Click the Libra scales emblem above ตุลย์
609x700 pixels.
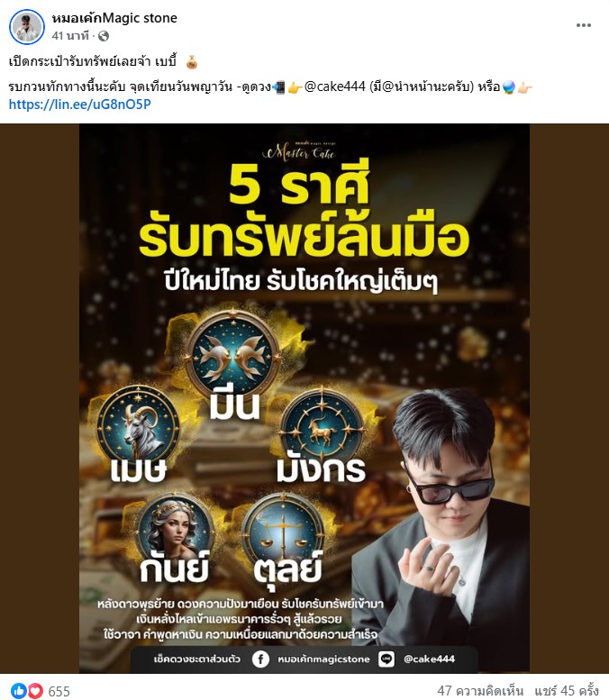[282, 531]
